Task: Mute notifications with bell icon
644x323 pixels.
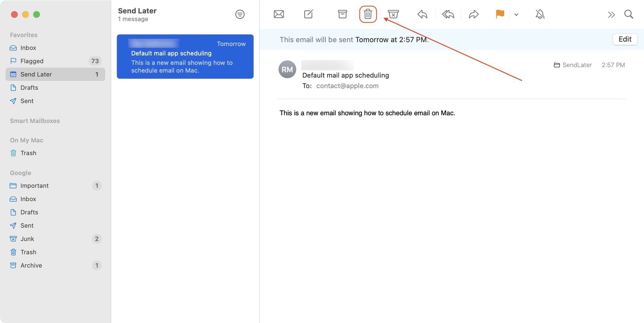Action: point(540,14)
